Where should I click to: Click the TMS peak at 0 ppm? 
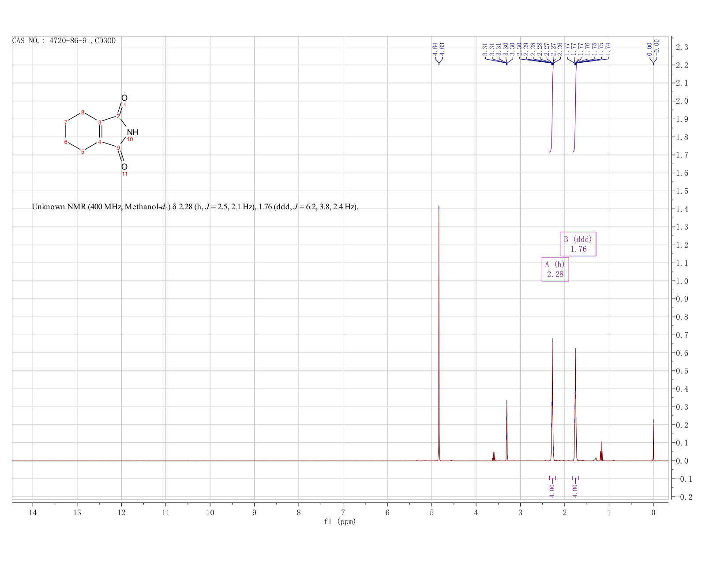(653, 440)
